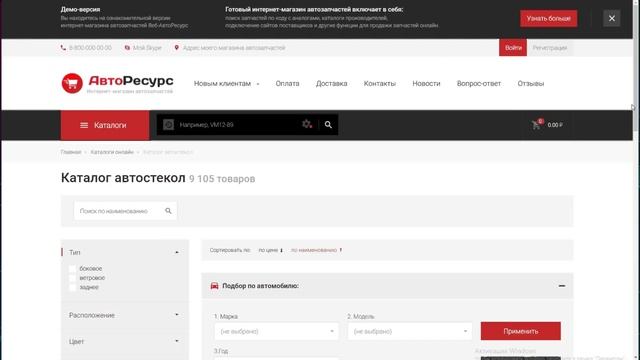This screenshot has width=640, height=360.
Task: Open the '1. Марка' dropdown
Action: click(276, 331)
